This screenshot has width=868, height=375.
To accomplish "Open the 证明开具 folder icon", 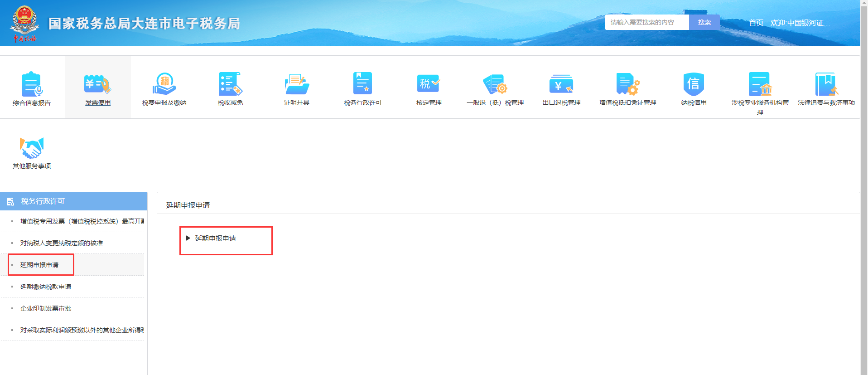I will pos(297,84).
